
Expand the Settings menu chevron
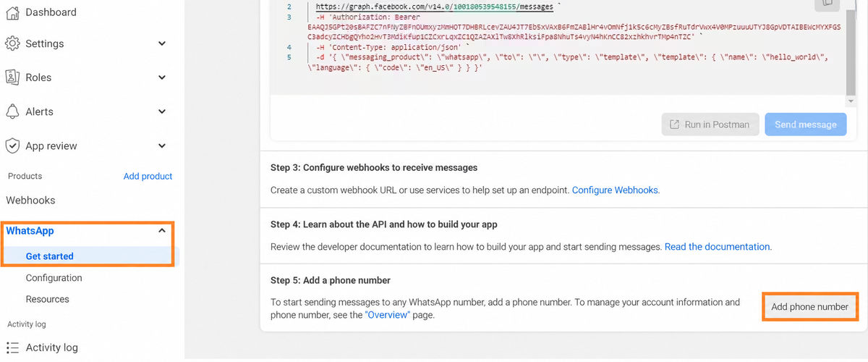pos(162,43)
